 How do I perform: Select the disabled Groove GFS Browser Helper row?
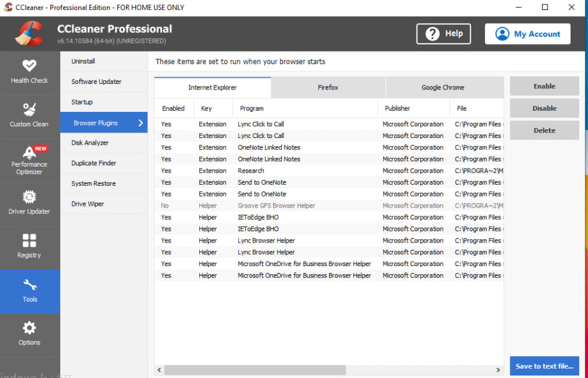pos(329,206)
